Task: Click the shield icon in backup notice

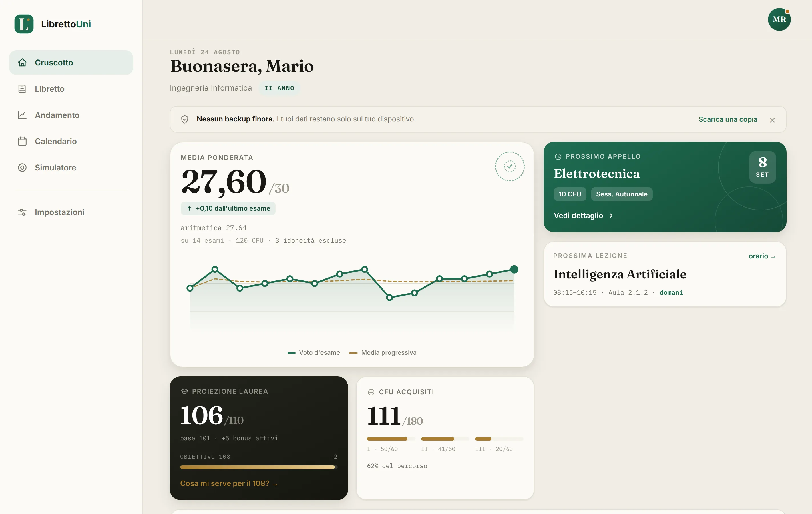Action: (x=184, y=119)
